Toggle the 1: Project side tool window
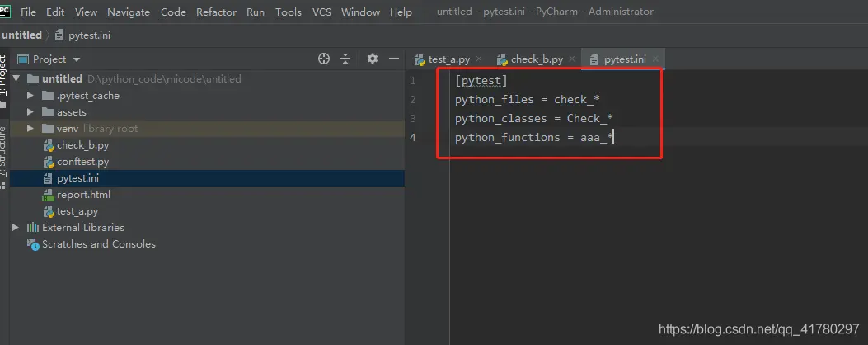 [x=4, y=80]
